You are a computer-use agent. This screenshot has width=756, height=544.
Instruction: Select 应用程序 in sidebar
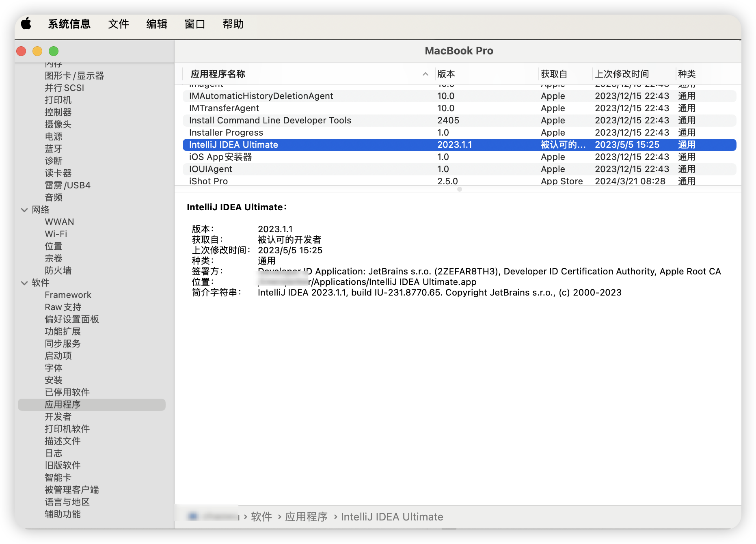point(92,405)
